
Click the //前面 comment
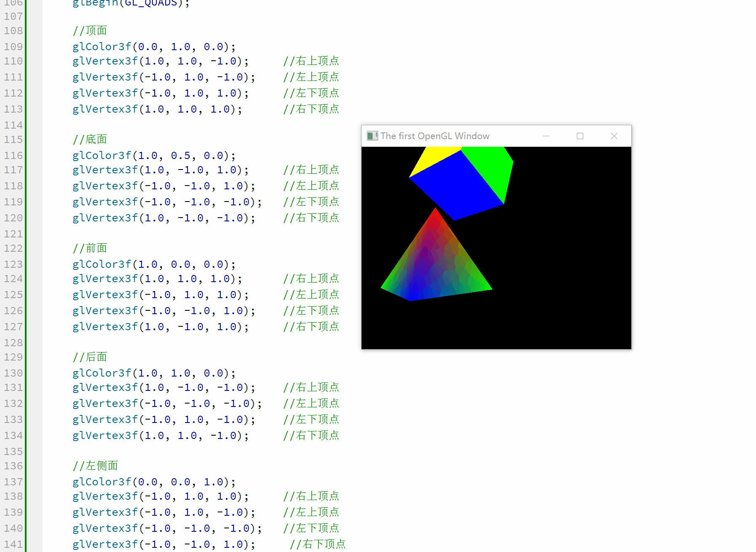click(x=90, y=248)
